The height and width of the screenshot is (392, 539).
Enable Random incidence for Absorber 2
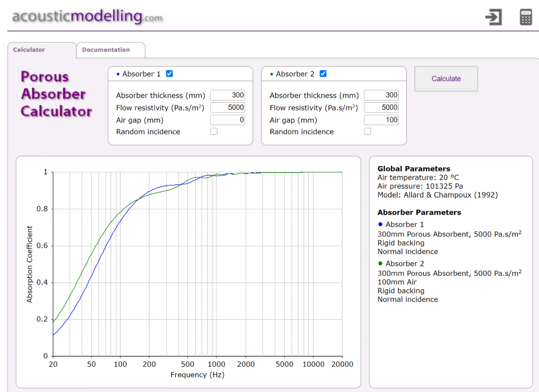pyautogui.click(x=367, y=132)
